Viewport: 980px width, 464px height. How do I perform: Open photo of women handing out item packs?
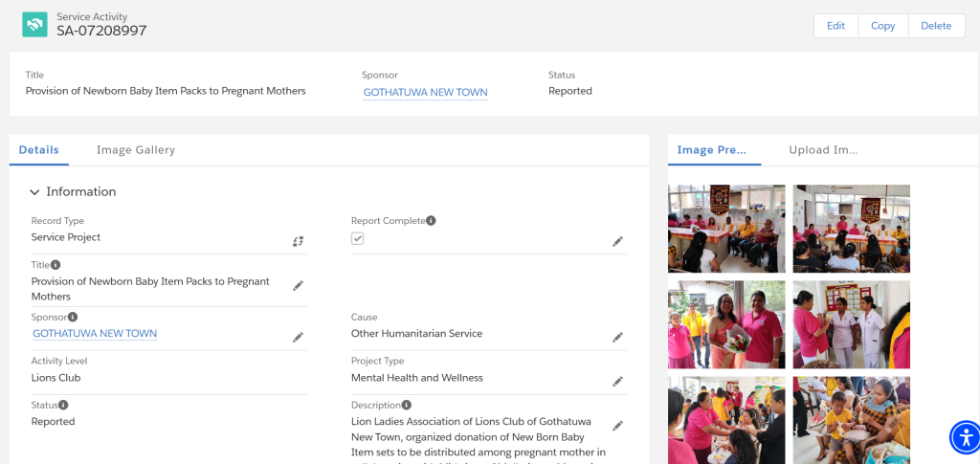(x=726, y=420)
